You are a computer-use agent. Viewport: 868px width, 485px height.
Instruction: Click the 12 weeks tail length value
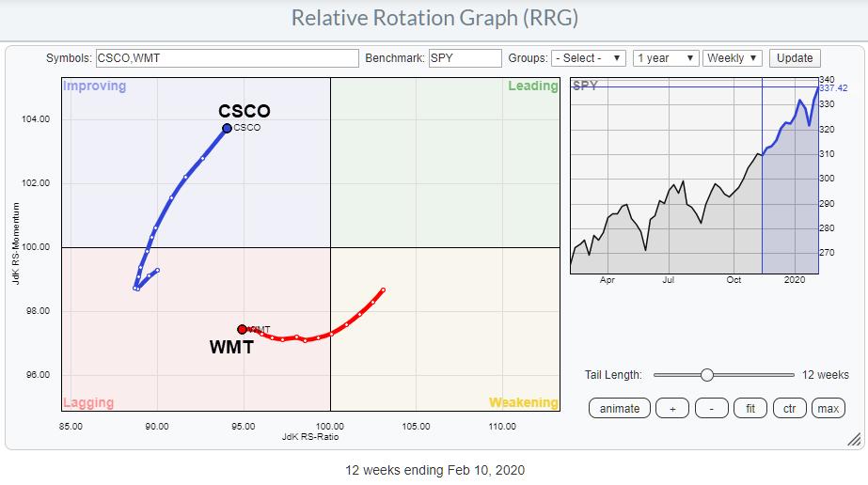point(826,375)
